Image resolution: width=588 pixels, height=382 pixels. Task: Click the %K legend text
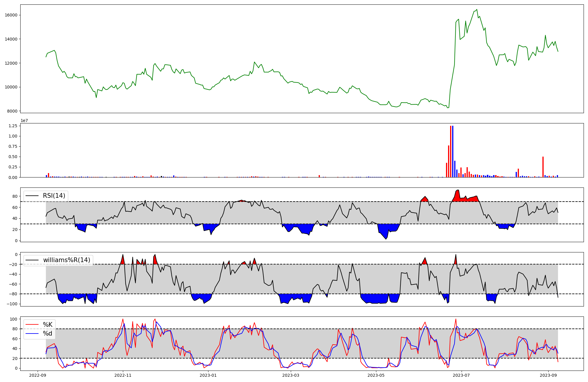(48, 324)
